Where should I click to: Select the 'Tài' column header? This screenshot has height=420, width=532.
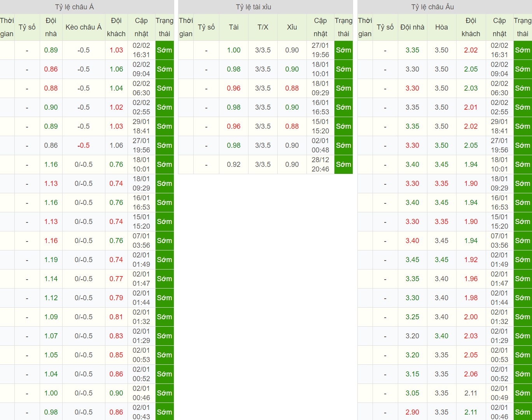pos(234,27)
